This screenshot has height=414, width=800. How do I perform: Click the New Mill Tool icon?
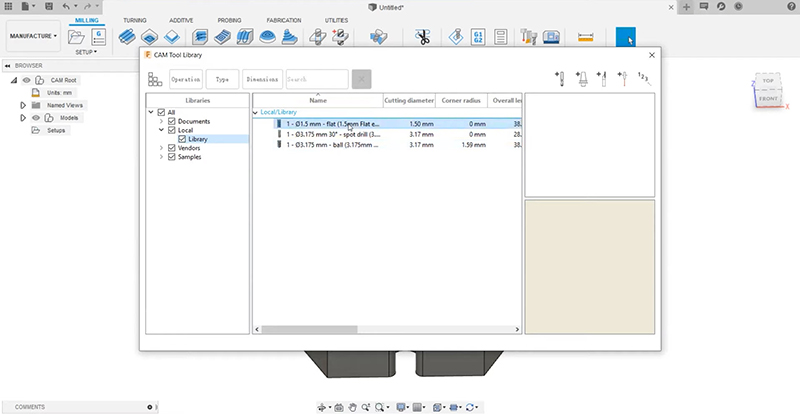562,78
